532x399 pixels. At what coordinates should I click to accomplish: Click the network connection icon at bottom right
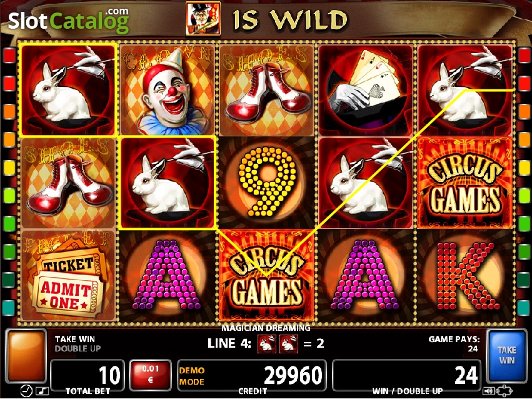[x=503, y=391]
